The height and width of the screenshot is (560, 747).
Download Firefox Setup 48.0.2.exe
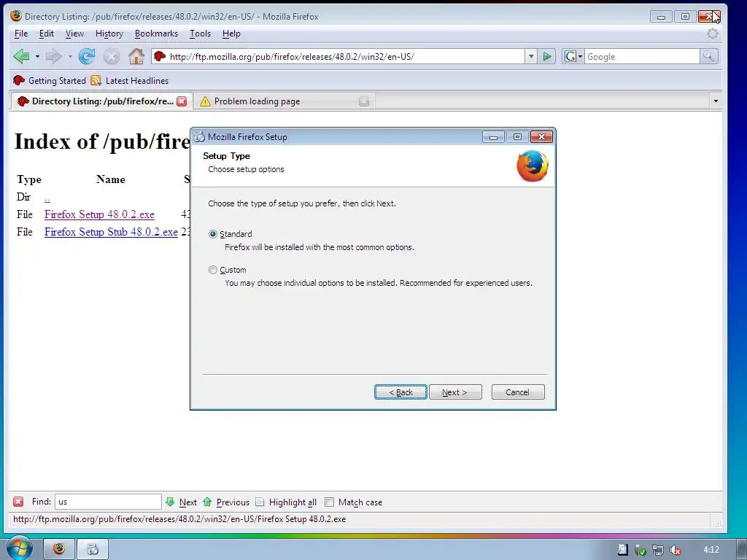tap(99, 214)
